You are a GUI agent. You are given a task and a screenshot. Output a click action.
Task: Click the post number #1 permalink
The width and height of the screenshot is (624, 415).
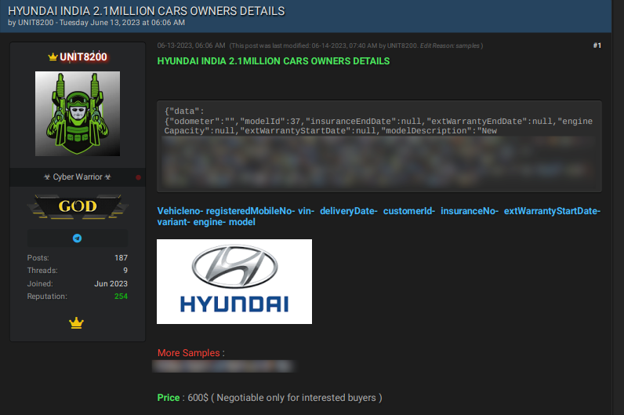click(x=597, y=46)
